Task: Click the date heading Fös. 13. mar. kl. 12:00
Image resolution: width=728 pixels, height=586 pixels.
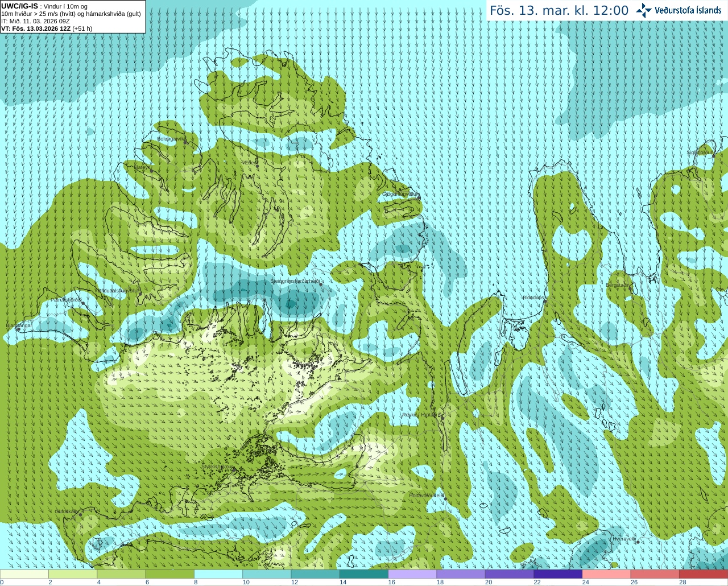Action: (559, 11)
